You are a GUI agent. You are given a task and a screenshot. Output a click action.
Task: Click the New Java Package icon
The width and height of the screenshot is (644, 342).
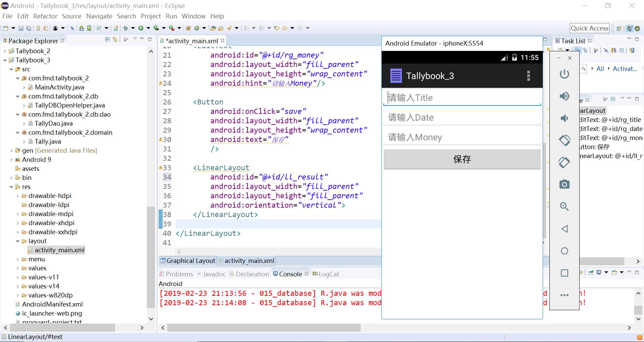[x=189, y=28]
